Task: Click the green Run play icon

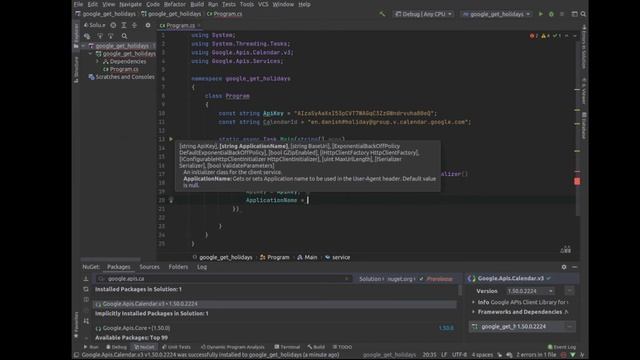Action: 541,14
